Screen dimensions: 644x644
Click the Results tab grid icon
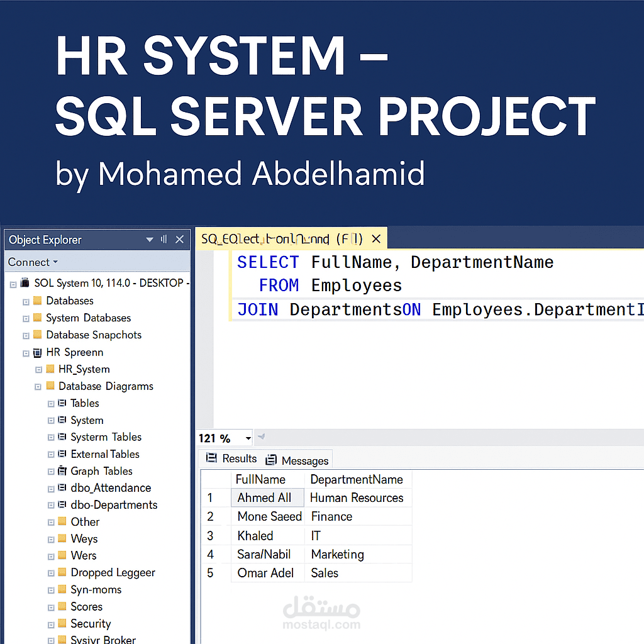211,458
